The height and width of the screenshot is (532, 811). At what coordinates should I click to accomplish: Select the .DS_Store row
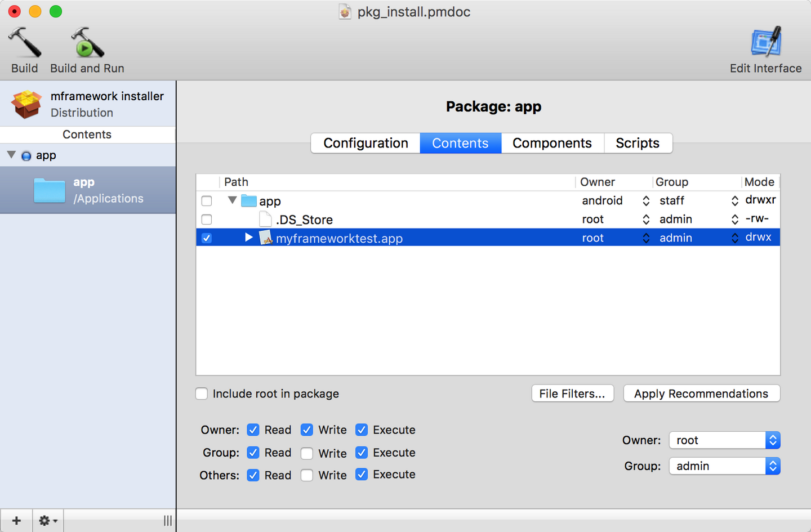coord(304,220)
